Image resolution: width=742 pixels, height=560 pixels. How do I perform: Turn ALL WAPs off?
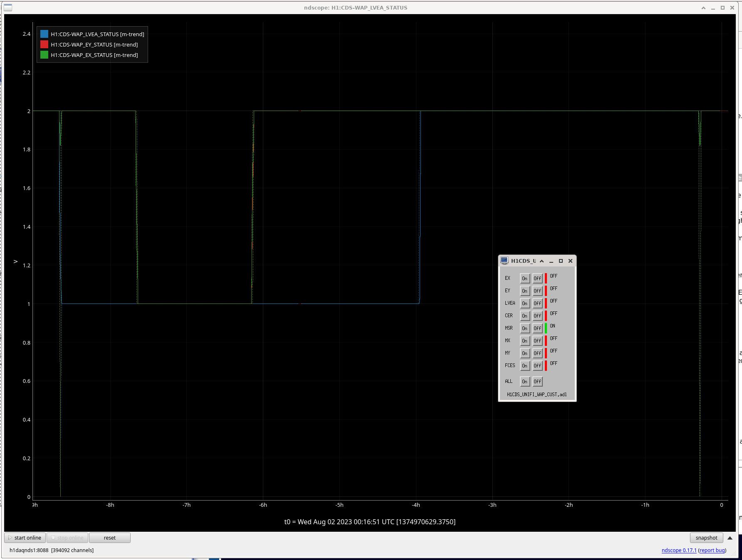[x=537, y=382]
